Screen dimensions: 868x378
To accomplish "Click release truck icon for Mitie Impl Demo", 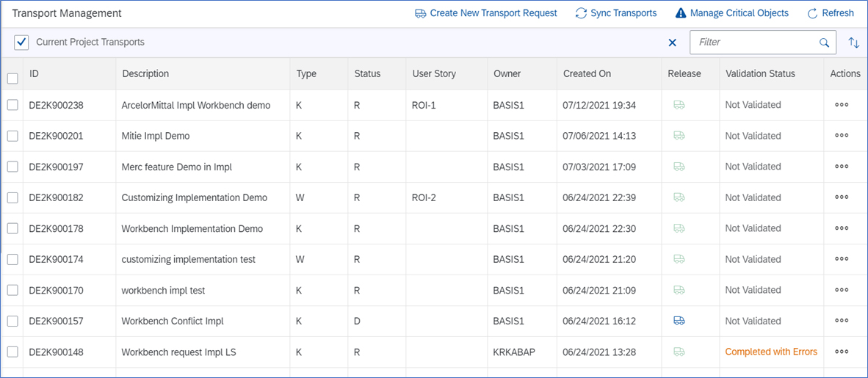I will tap(679, 136).
